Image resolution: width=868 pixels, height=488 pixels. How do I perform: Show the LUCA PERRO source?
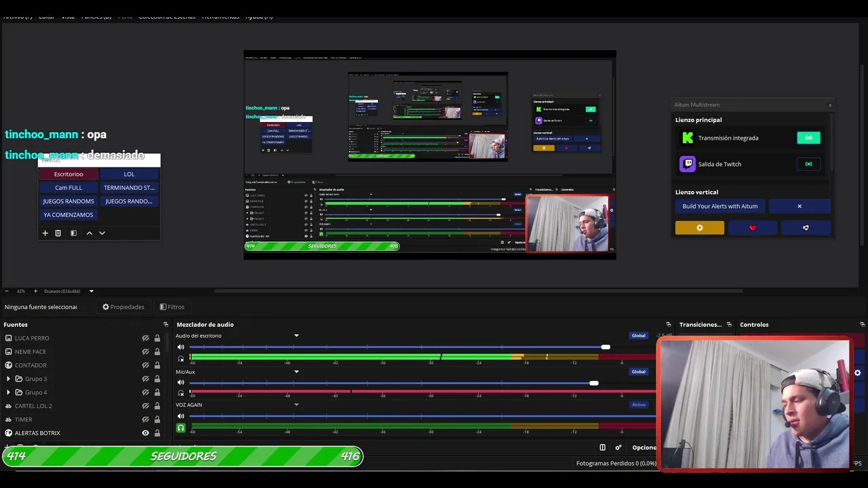(145, 338)
